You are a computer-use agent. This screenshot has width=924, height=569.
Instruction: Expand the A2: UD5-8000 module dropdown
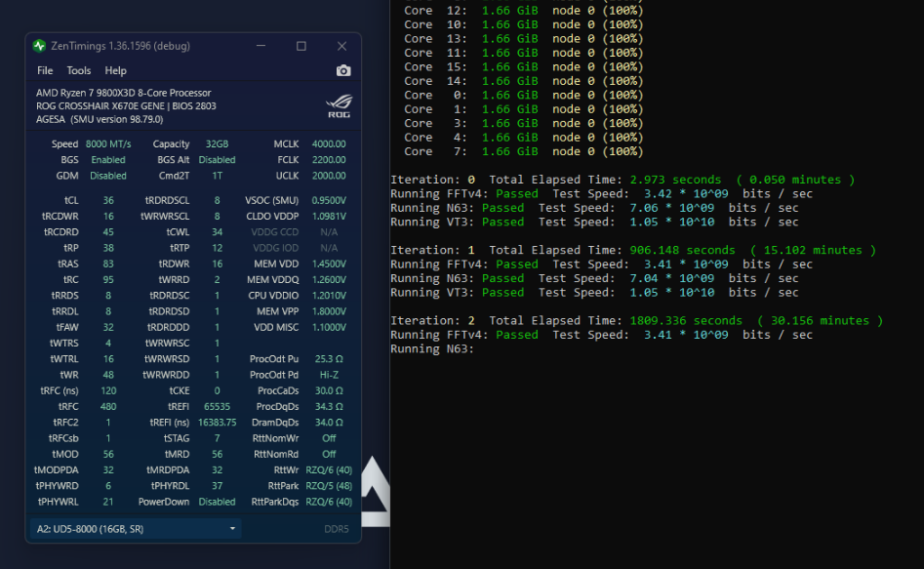tap(136, 528)
